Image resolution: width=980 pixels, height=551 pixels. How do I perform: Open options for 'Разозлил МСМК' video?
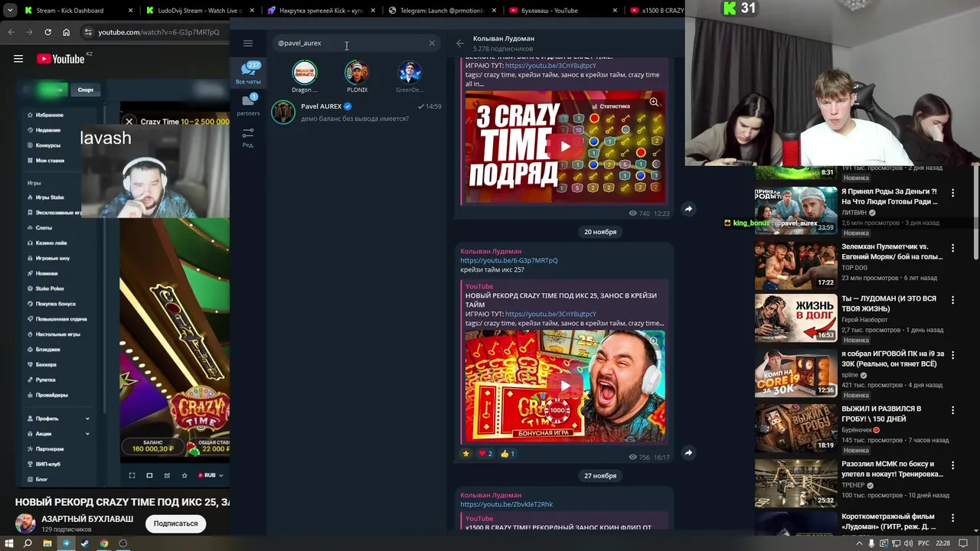point(952,465)
